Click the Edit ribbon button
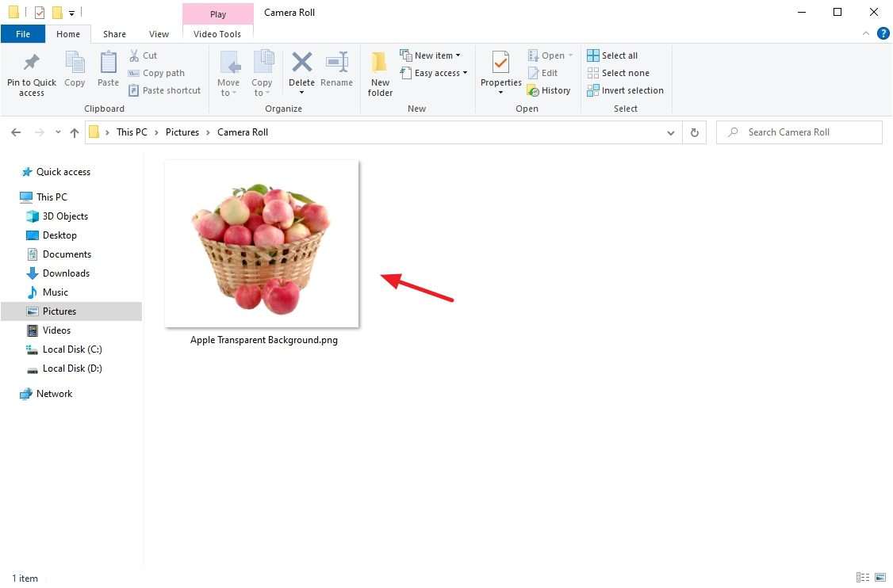This screenshot has height=588, width=893. coord(542,73)
